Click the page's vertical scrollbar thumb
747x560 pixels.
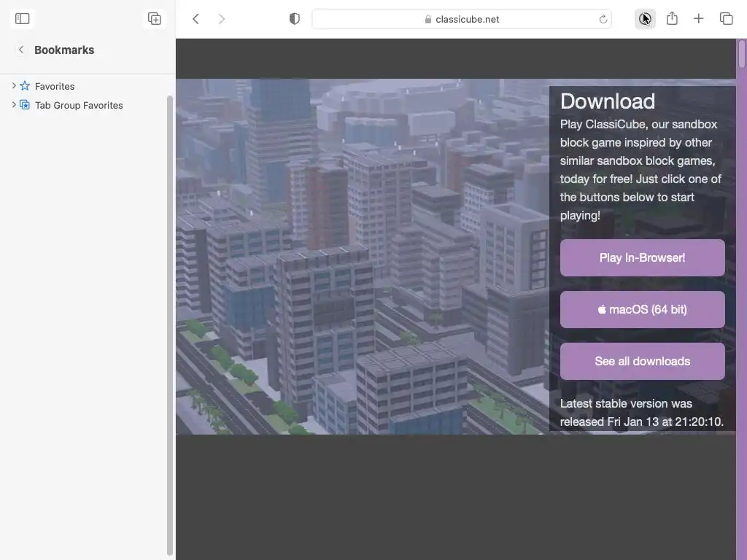coord(742,54)
